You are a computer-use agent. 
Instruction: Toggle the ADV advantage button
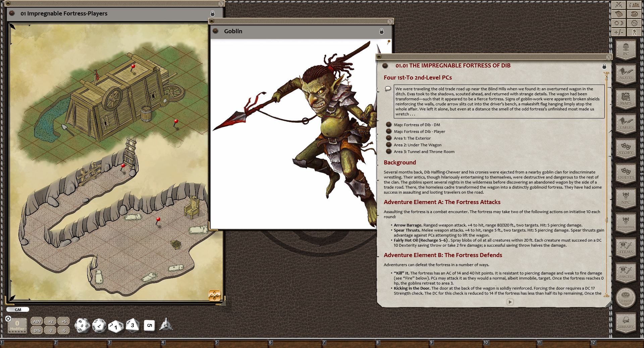(37, 321)
